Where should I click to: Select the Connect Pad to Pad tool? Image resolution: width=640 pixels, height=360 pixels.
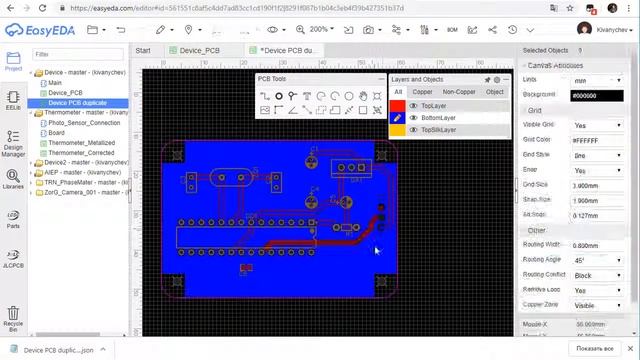pyautogui.click(x=307, y=110)
